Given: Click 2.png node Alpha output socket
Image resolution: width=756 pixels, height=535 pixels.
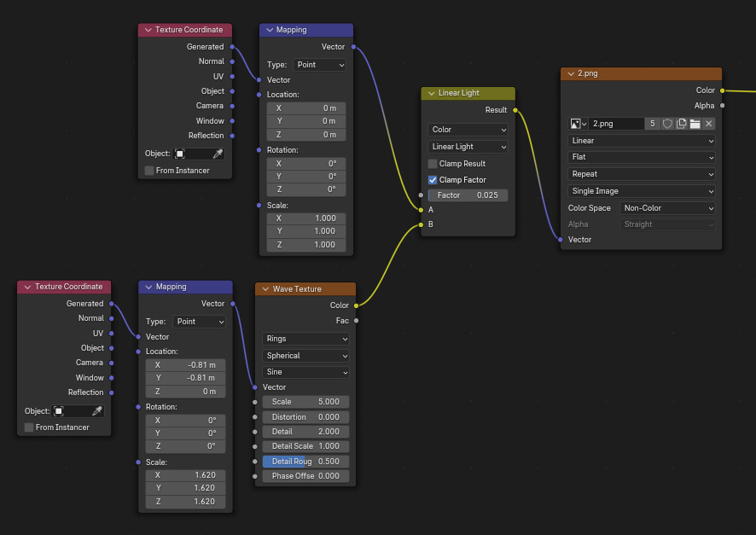Looking at the screenshot, I should click(722, 106).
